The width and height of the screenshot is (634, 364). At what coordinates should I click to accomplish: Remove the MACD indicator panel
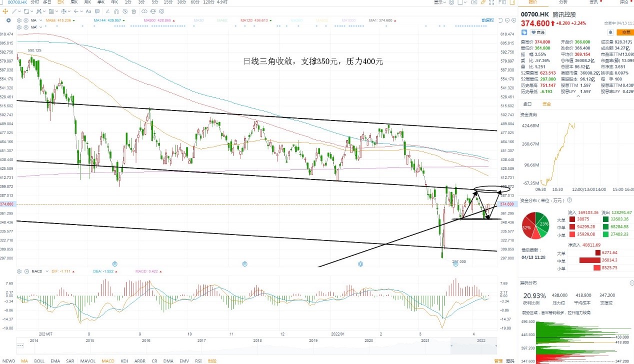pos(26,271)
